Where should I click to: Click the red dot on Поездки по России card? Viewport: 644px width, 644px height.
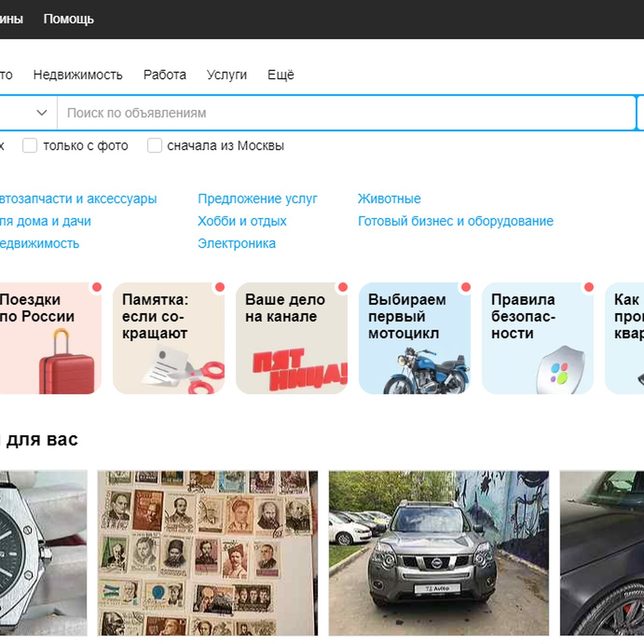[97, 288]
